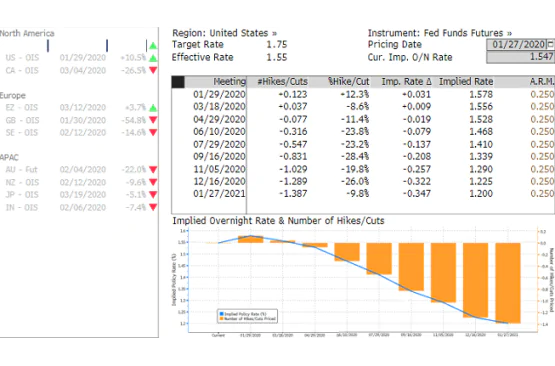Click the black square in table header corner
This screenshot has height=366, width=555.
[x=178, y=82]
